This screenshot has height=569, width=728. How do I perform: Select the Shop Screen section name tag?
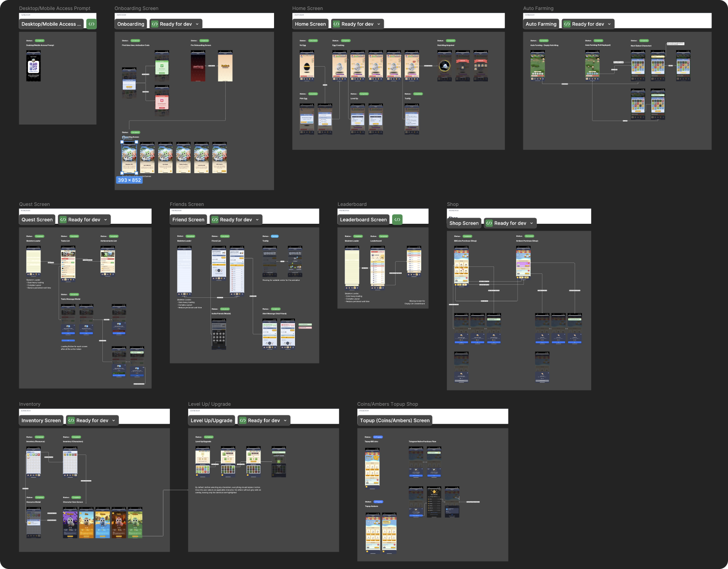click(x=464, y=223)
